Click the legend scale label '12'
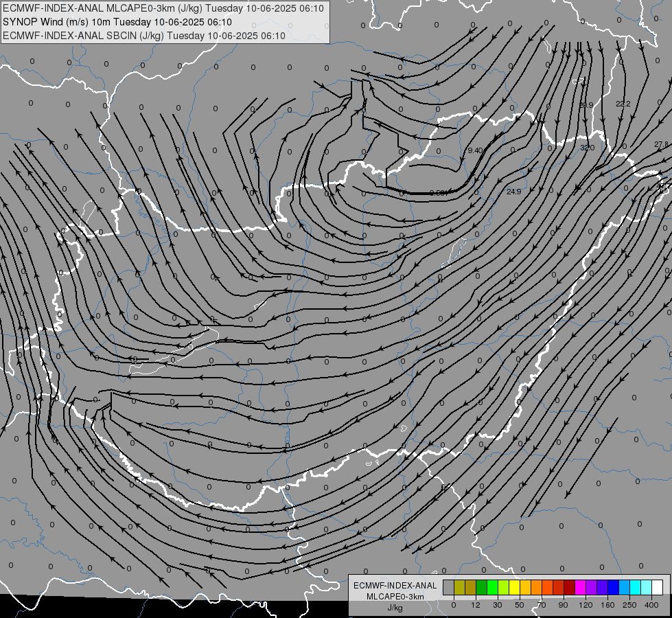This screenshot has height=618, width=672. pos(475,605)
